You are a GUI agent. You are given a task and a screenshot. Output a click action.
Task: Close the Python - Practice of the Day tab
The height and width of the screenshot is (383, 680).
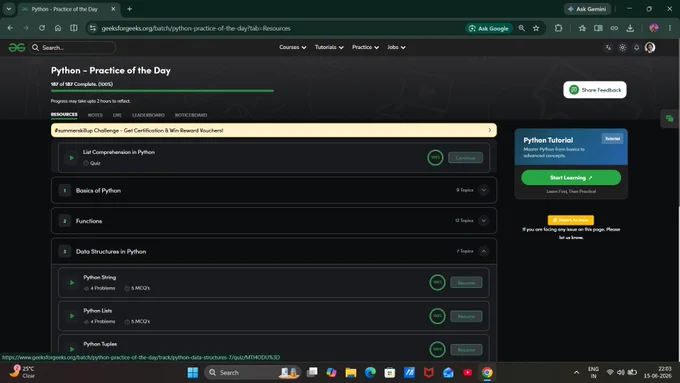[x=113, y=9]
